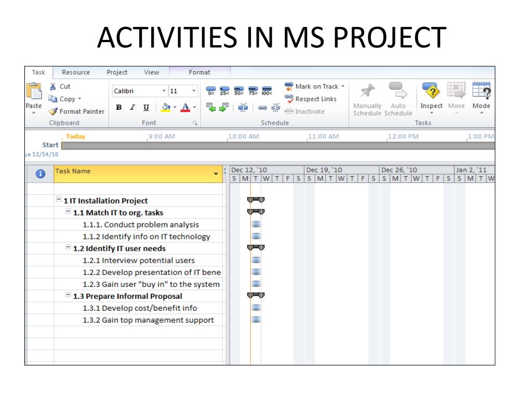
Task: Toggle Italic formatting
Action: (x=132, y=108)
